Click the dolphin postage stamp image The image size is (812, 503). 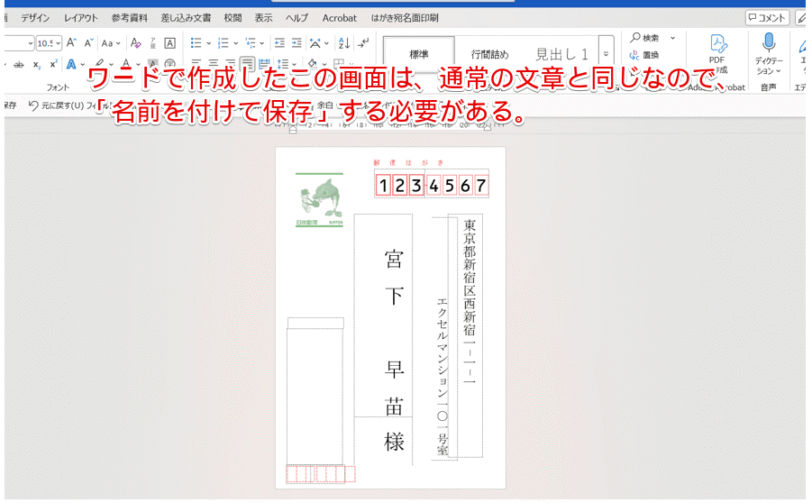(x=320, y=200)
